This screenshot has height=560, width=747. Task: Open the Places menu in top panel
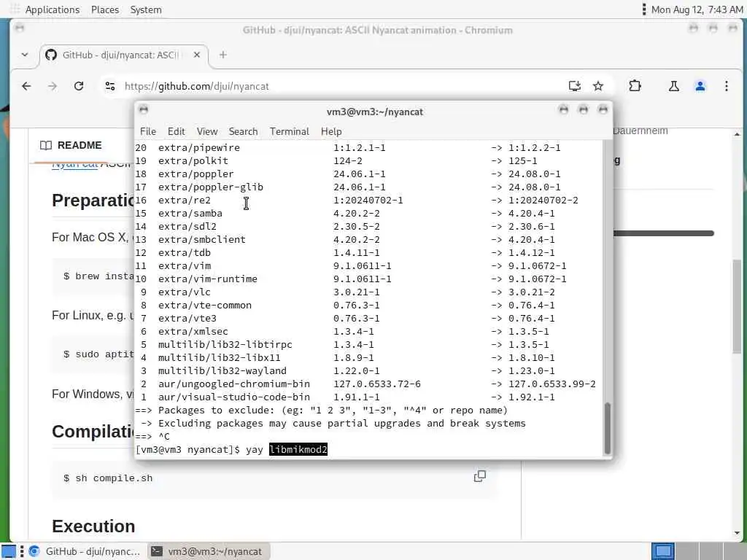pos(105,9)
